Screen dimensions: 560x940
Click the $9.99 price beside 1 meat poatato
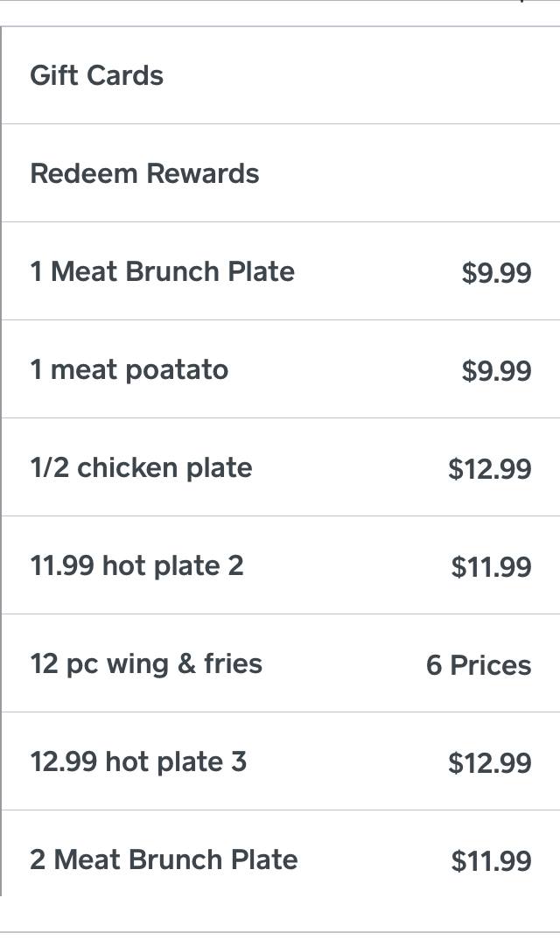(x=496, y=371)
